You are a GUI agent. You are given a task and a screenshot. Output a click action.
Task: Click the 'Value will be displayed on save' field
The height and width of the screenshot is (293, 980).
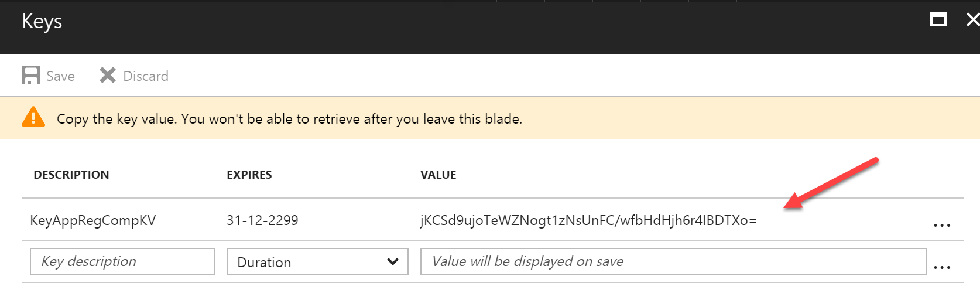coord(673,261)
